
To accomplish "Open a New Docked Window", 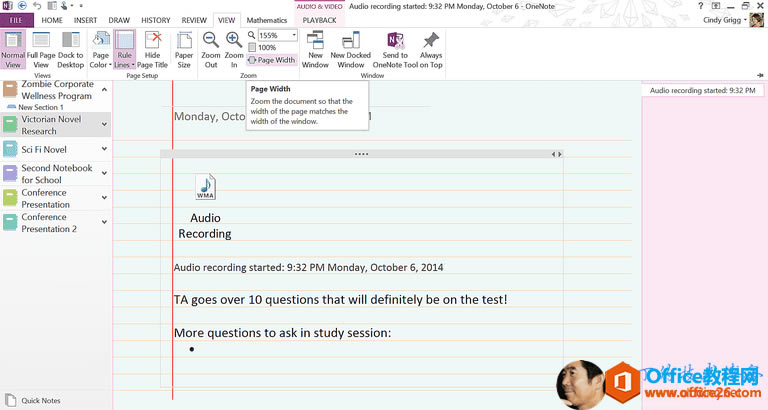I will tap(350, 48).
